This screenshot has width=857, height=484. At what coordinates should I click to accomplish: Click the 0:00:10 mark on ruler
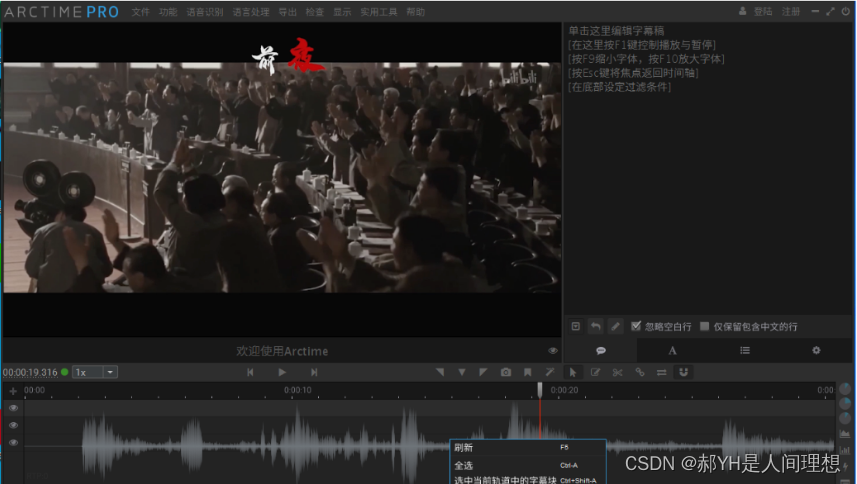pyautogui.click(x=297, y=390)
